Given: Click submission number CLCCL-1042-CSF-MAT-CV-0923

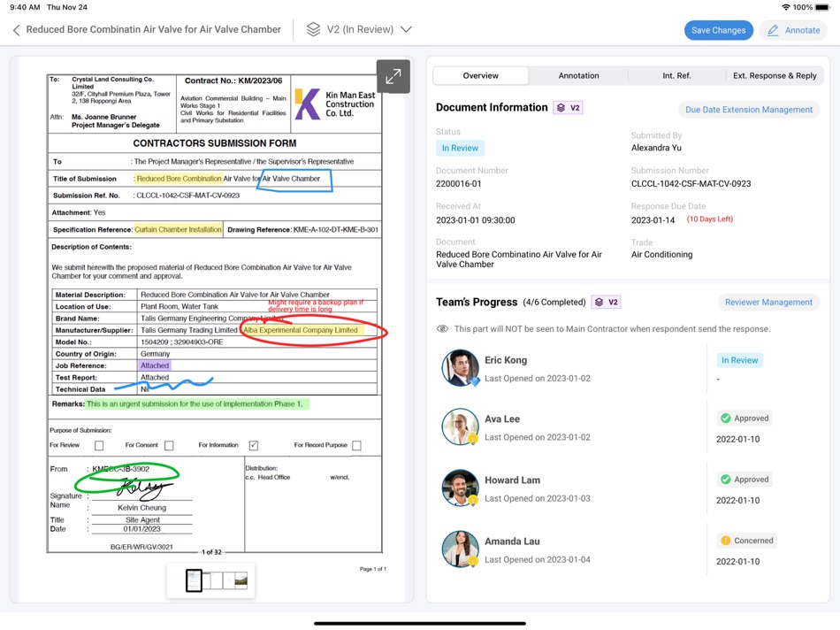Looking at the screenshot, I should (x=691, y=184).
